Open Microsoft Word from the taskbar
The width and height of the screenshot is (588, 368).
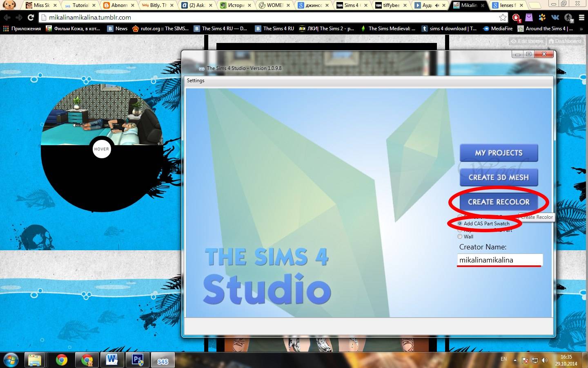[111, 360]
